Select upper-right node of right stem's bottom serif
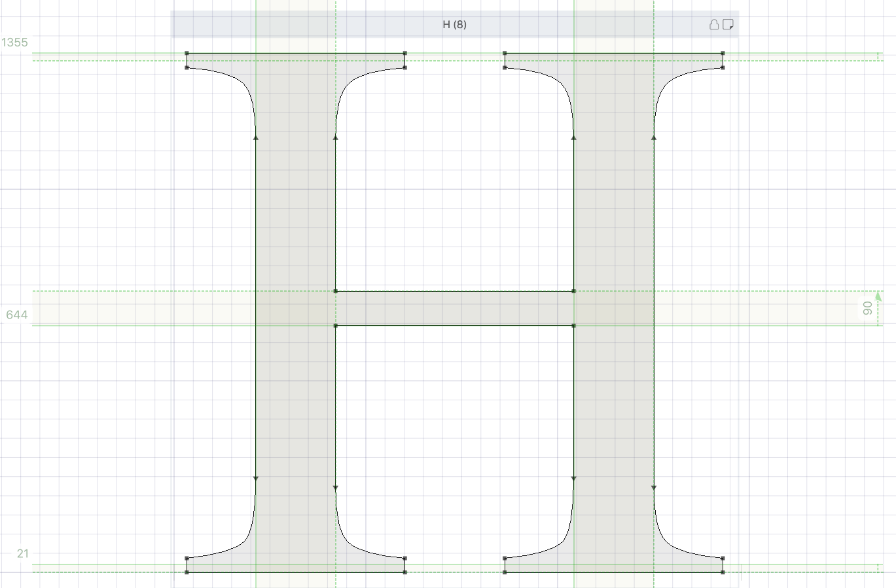This screenshot has height=588, width=896. click(723, 559)
